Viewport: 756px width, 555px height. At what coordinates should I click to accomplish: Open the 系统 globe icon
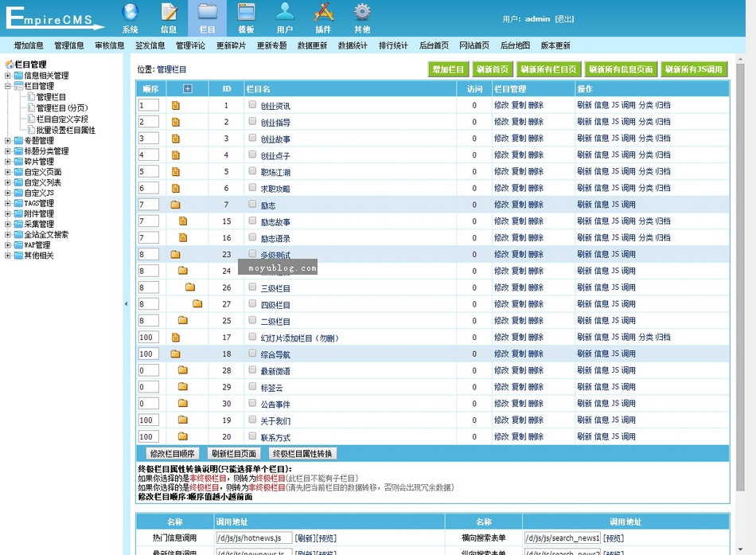131,12
